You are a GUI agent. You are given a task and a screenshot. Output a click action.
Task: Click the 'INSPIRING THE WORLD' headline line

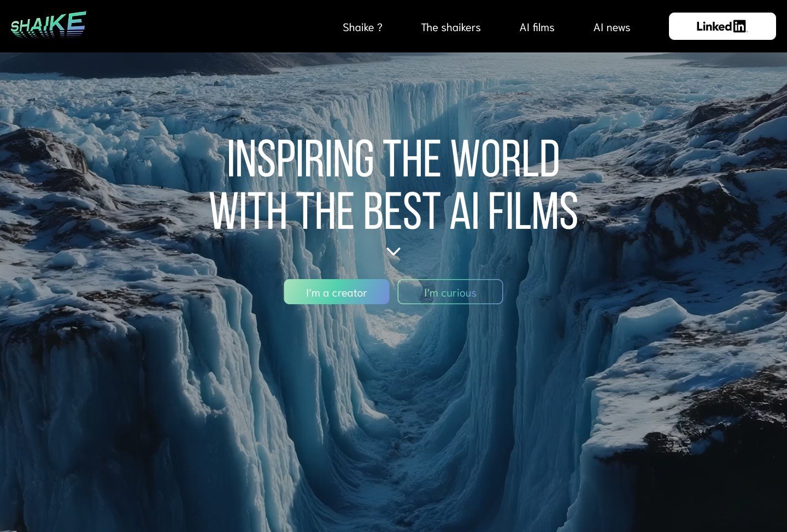393,159
